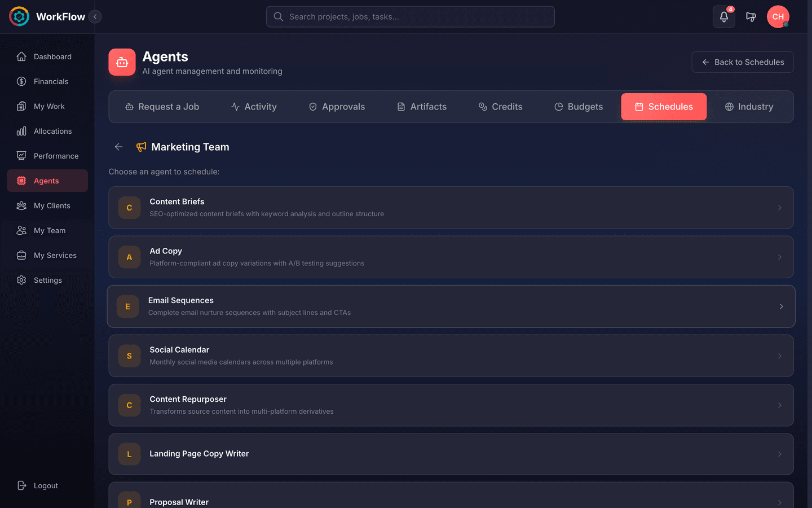Open Landing Page Copy Writer via its chevron
812x508 pixels.
point(780,454)
